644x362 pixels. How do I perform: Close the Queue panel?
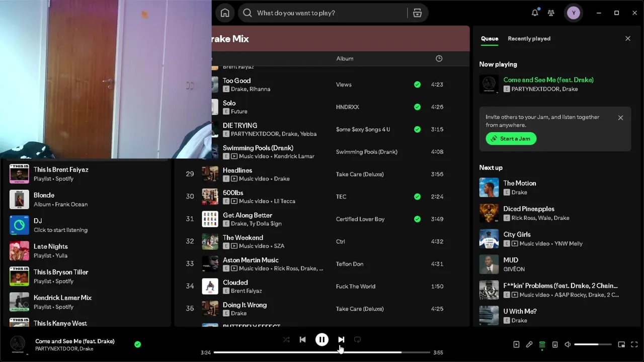point(627,39)
